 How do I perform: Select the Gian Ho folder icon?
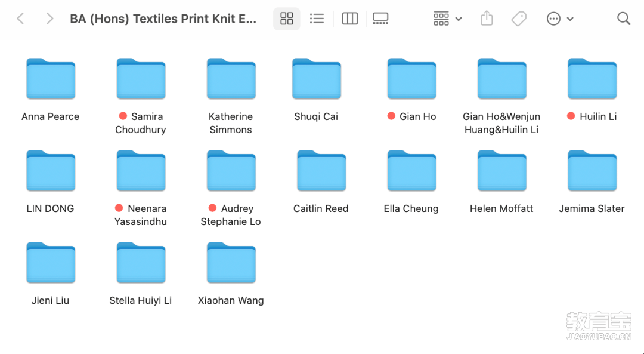411,79
